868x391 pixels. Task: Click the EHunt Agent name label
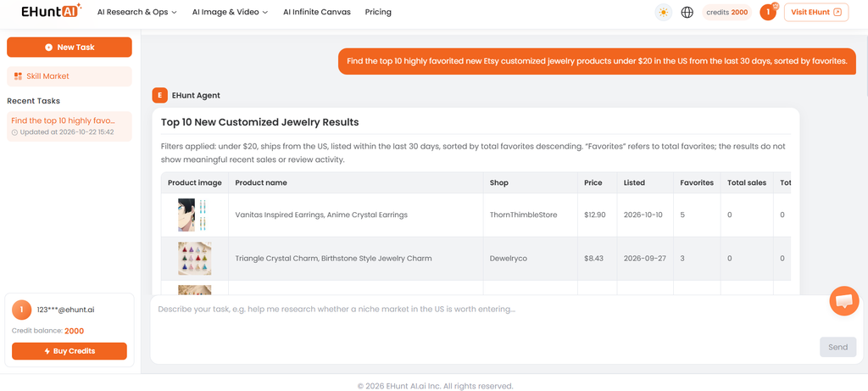pos(196,95)
